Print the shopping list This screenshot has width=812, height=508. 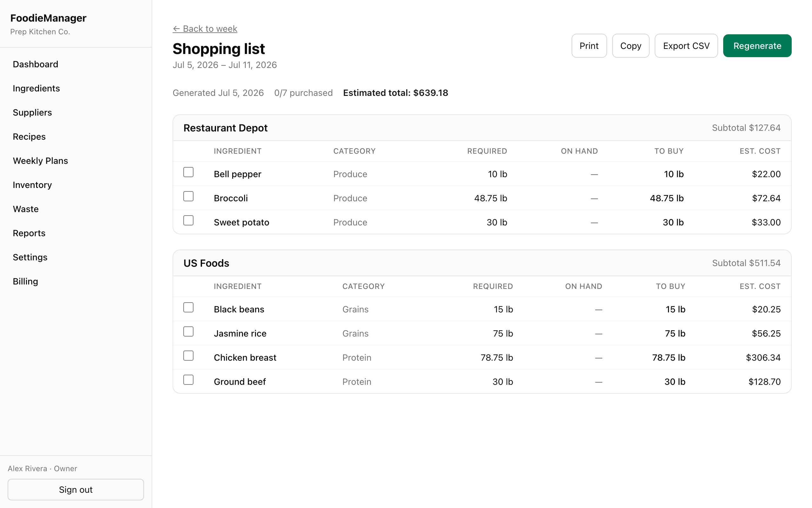(589, 46)
